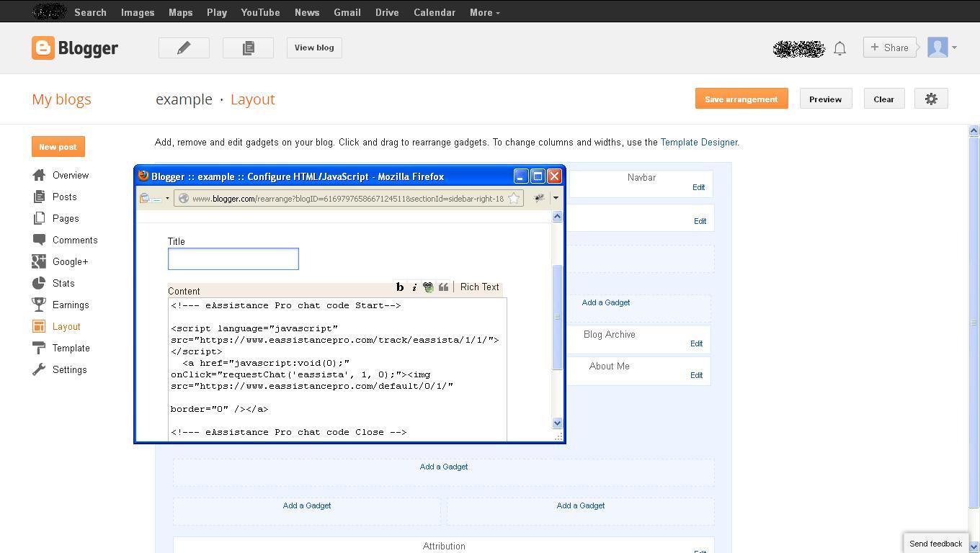Click inside the Content code textarea

[337, 369]
